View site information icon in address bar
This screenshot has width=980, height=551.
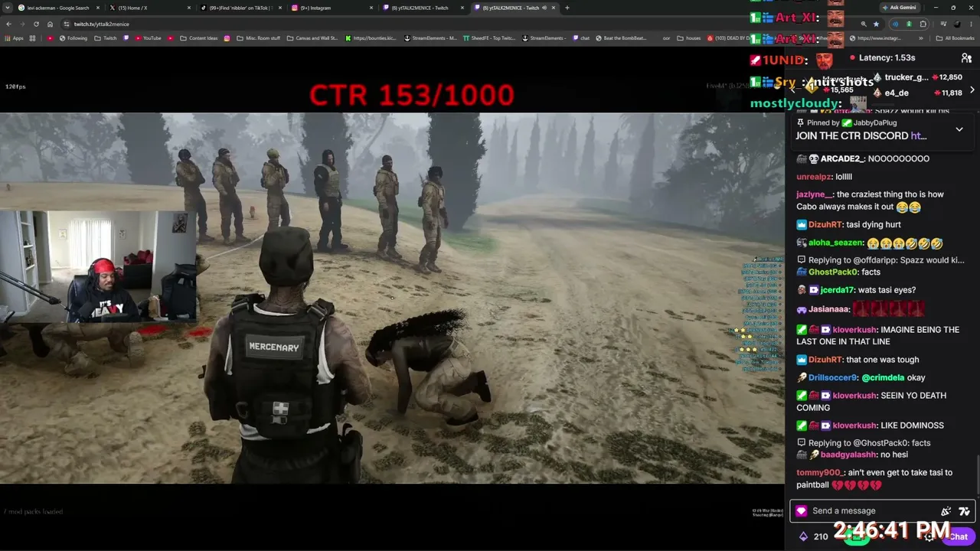(x=67, y=24)
